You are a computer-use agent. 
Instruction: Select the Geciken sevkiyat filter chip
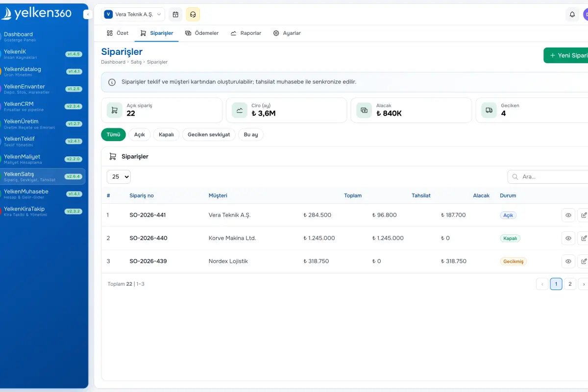tap(209, 135)
